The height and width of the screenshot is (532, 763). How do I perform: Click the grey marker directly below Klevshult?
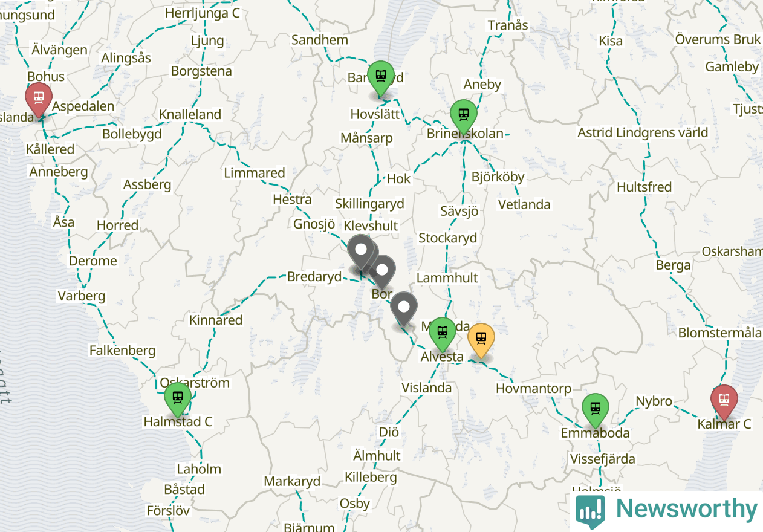(361, 250)
